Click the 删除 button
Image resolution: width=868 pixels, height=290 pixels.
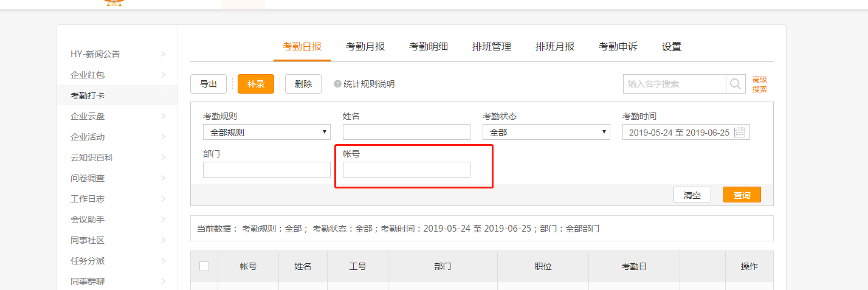[x=303, y=84]
